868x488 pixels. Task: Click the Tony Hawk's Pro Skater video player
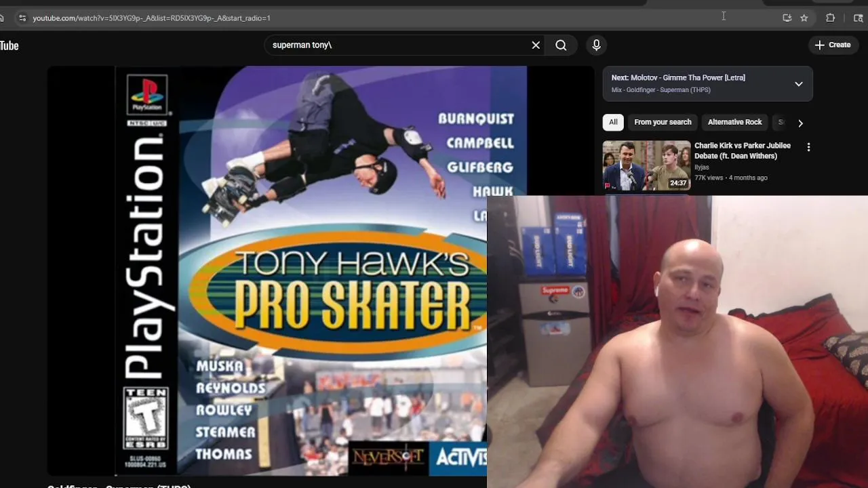click(x=320, y=271)
